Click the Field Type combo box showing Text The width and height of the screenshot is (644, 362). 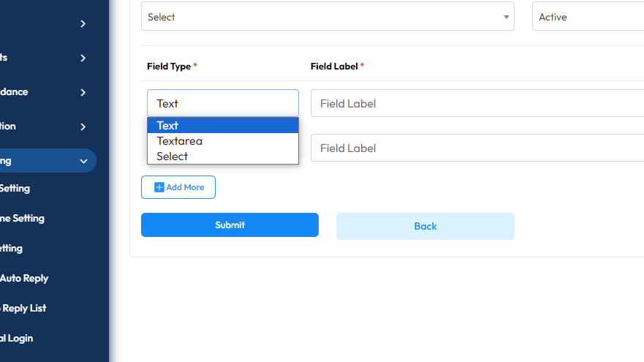[223, 103]
